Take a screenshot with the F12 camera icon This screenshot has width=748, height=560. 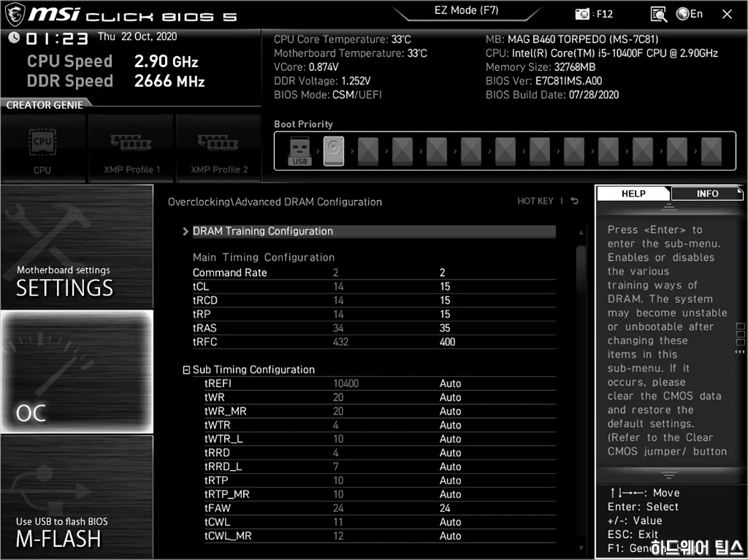click(582, 14)
